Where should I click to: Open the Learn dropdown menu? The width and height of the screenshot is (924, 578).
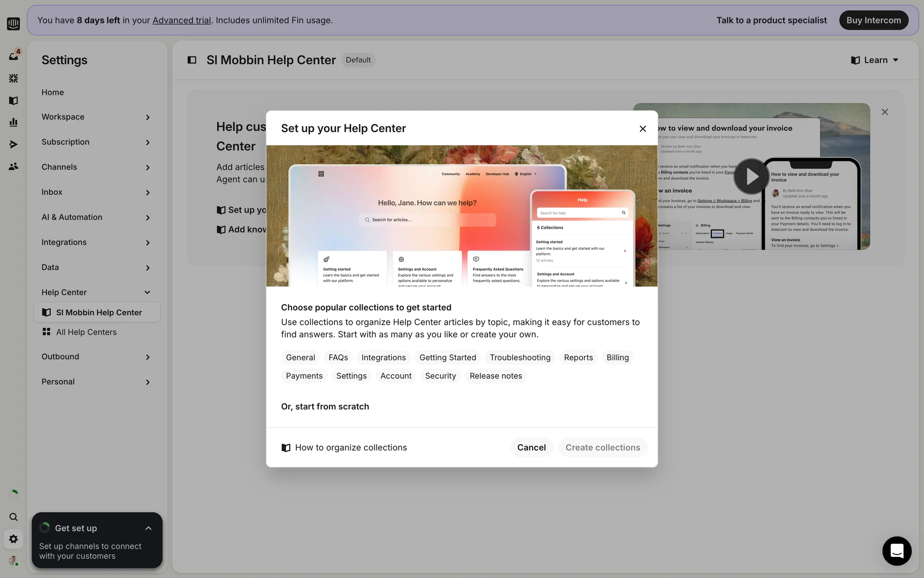point(874,60)
